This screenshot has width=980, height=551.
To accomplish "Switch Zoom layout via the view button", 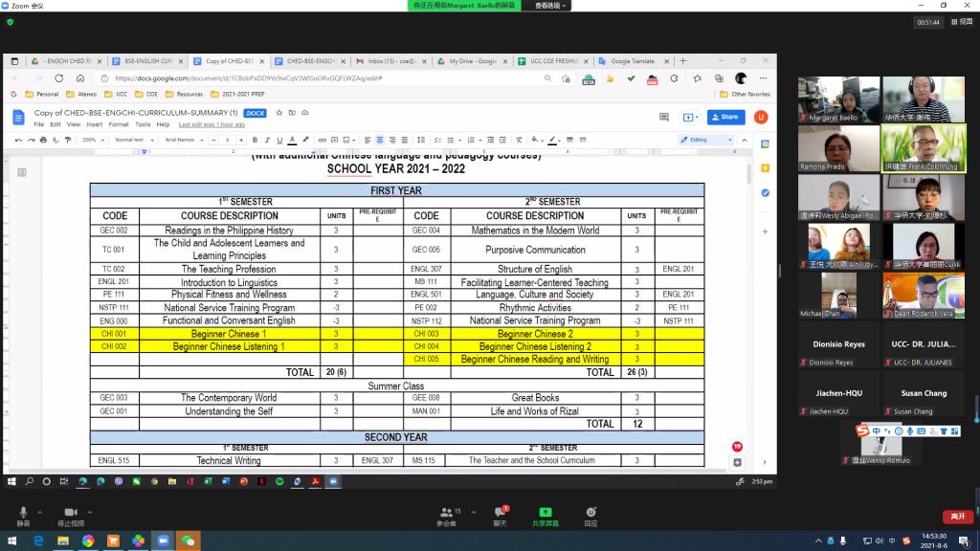I will pyautogui.click(x=961, y=22).
